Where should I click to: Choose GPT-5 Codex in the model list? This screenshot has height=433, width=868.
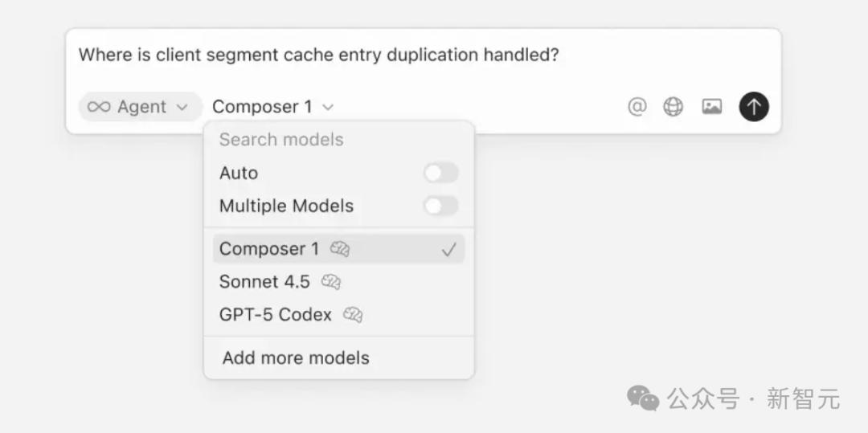click(x=275, y=315)
